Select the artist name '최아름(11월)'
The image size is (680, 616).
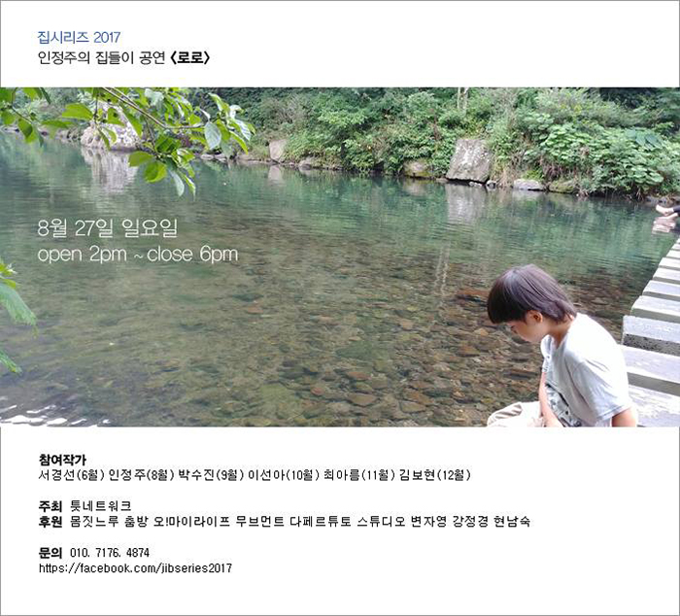pos(359,475)
